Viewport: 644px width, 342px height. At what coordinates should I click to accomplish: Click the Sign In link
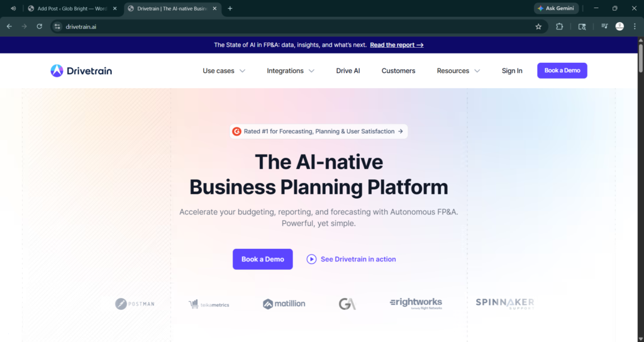(x=512, y=71)
